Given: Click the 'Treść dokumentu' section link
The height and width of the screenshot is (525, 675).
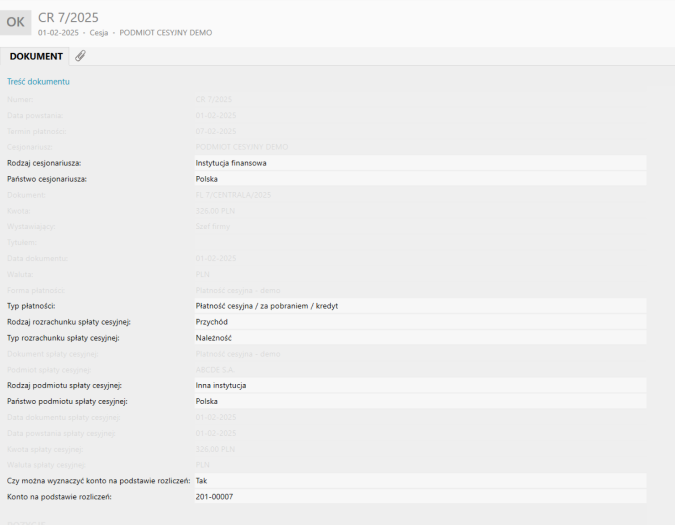Looking at the screenshot, I should pyautogui.click(x=38, y=82).
